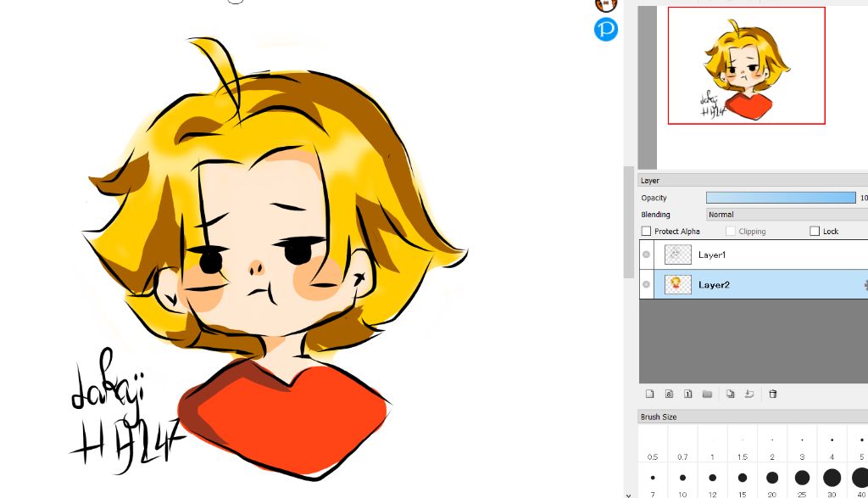This screenshot has height=498, width=868.
Task: Add a new 8-bit layer
Action: 669,394
